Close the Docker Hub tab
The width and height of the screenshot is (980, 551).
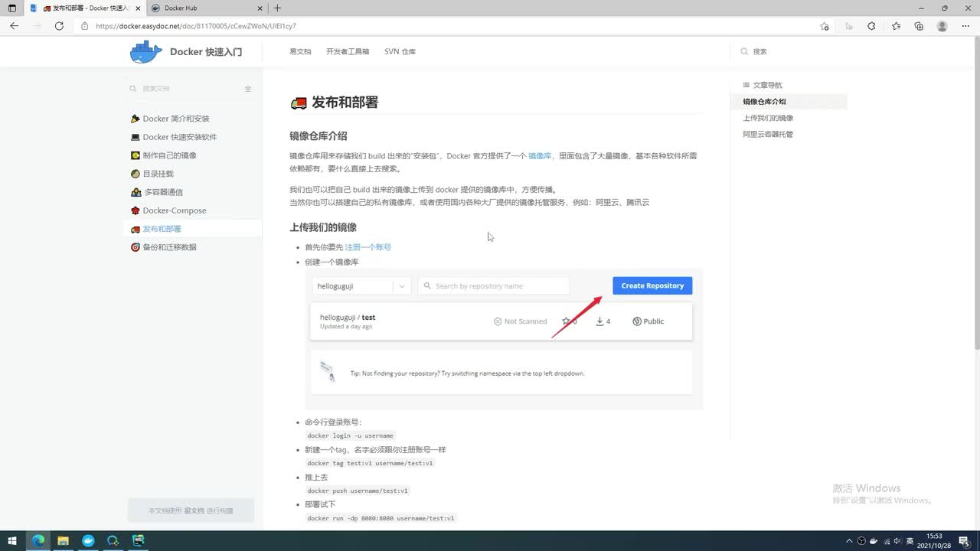(x=260, y=8)
